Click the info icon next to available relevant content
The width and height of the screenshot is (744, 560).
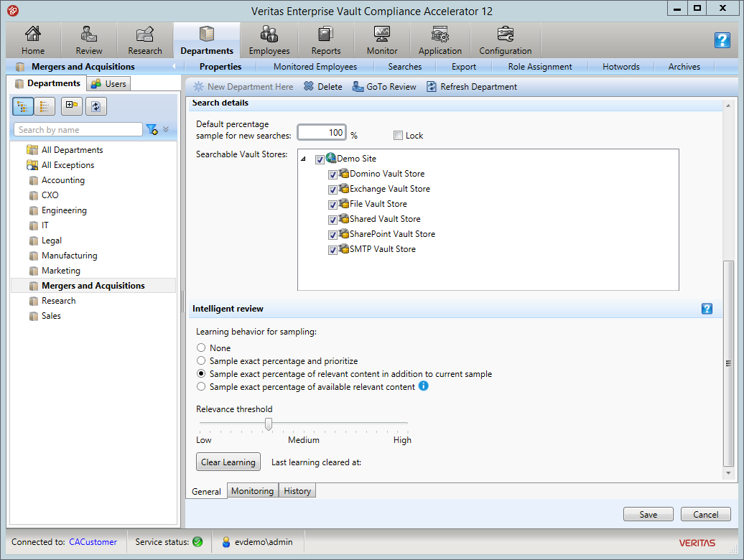pyautogui.click(x=423, y=386)
